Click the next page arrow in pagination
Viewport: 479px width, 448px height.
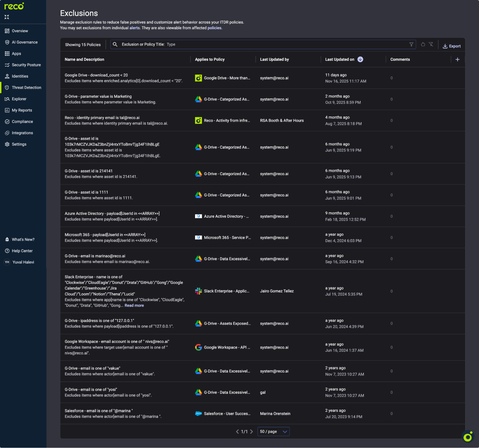(252, 431)
